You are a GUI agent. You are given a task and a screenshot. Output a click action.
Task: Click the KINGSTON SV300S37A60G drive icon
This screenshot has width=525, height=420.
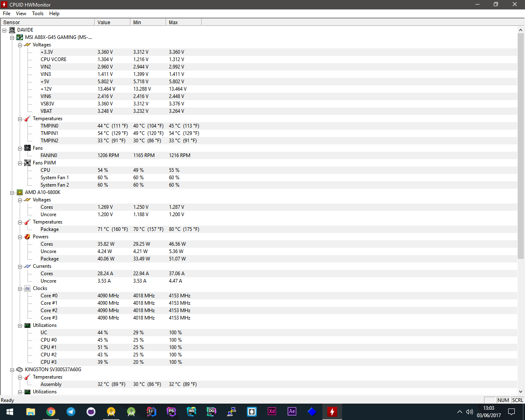point(19,370)
